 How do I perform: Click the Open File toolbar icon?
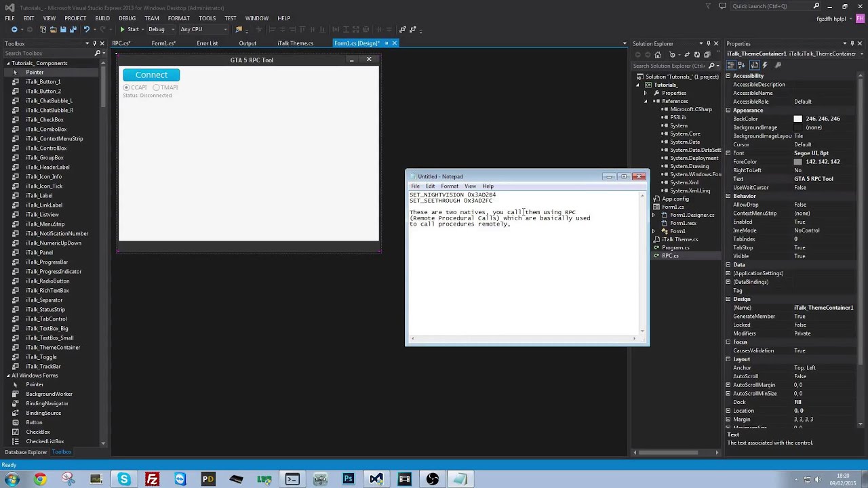point(53,29)
